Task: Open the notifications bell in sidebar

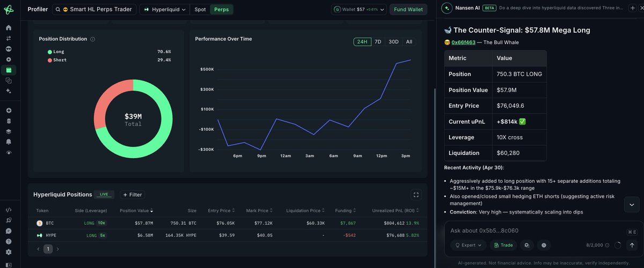Action: pyautogui.click(x=9, y=142)
